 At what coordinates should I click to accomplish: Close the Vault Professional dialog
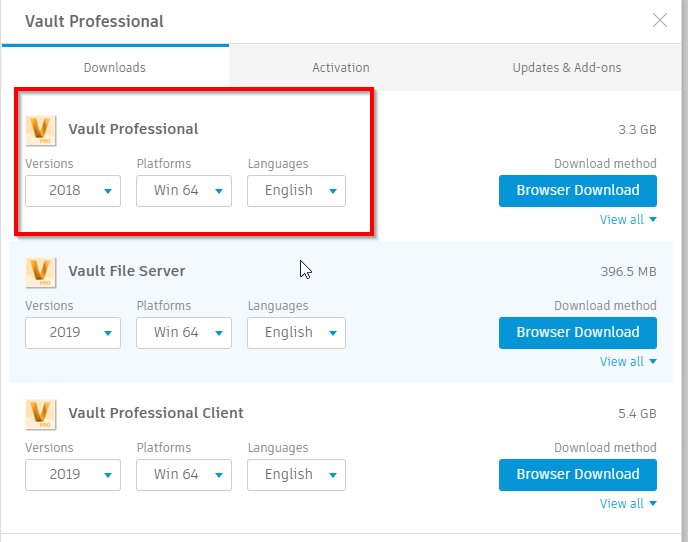point(660,20)
